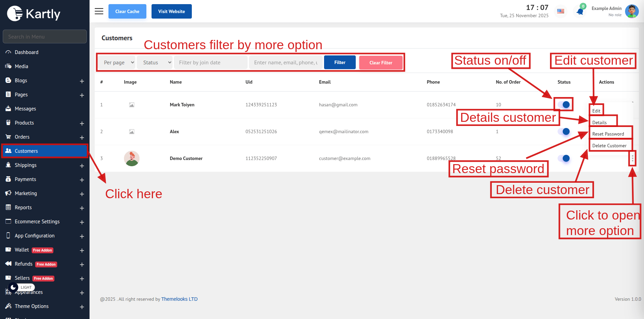This screenshot has width=644, height=319.
Task: Open the Per page dropdown
Action: click(119, 63)
